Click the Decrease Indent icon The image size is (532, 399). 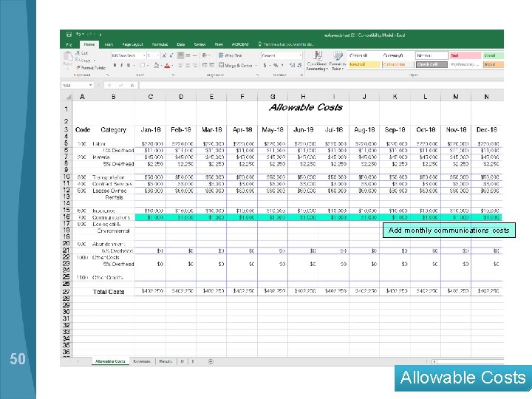[x=205, y=65]
